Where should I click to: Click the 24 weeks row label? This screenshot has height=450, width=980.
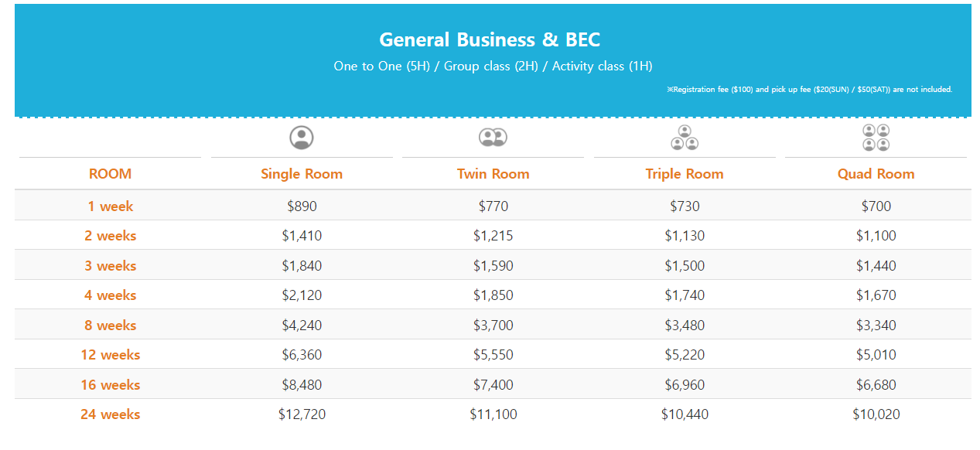pyautogui.click(x=110, y=414)
